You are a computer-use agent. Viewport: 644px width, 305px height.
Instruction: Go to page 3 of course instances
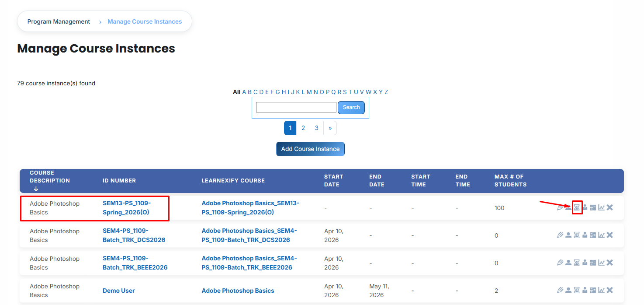317,128
